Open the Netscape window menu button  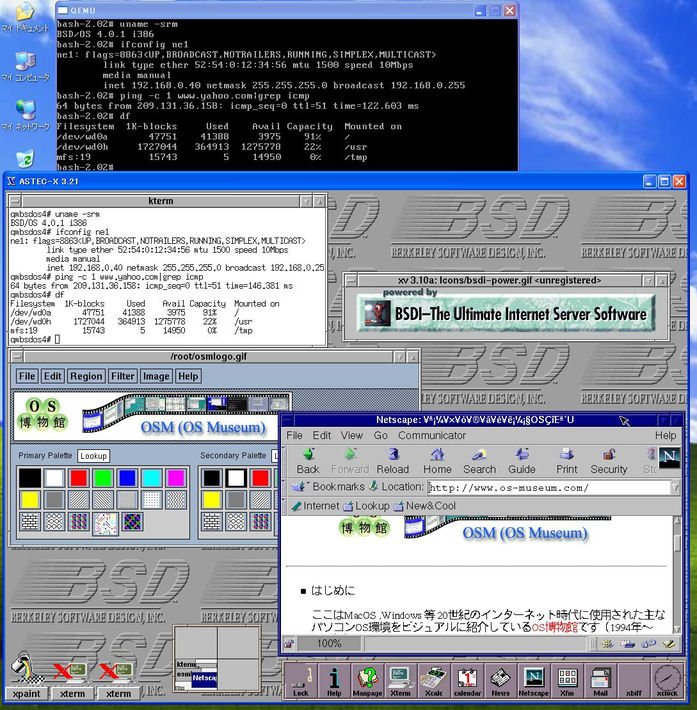tap(287, 420)
